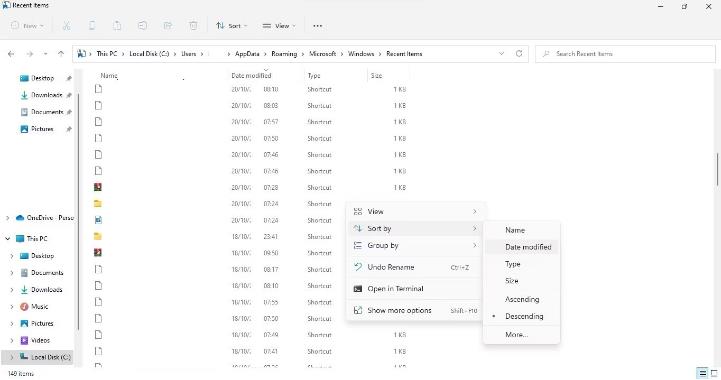Image resolution: width=721 pixels, height=380 pixels.
Task: Go back with the left arrow
Action: tap(11, 54)
